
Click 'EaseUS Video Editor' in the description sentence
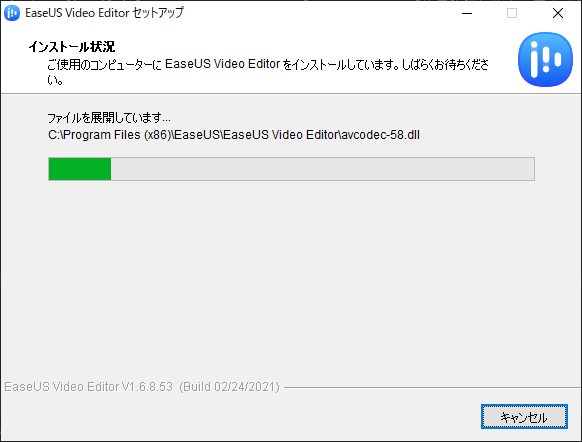[x=222, y=64]
